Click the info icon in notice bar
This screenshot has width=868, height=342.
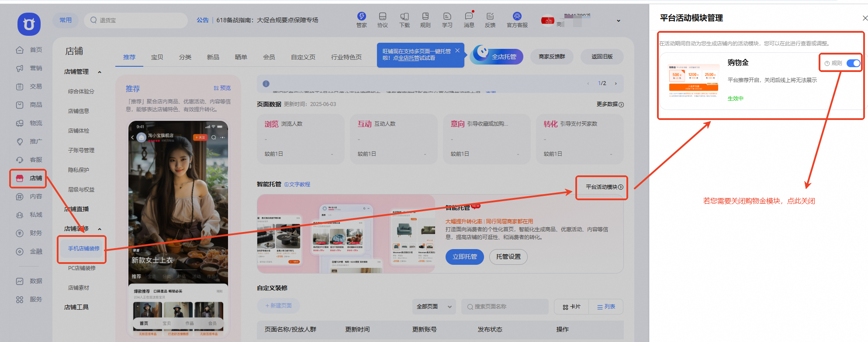[x=266, y=84]
